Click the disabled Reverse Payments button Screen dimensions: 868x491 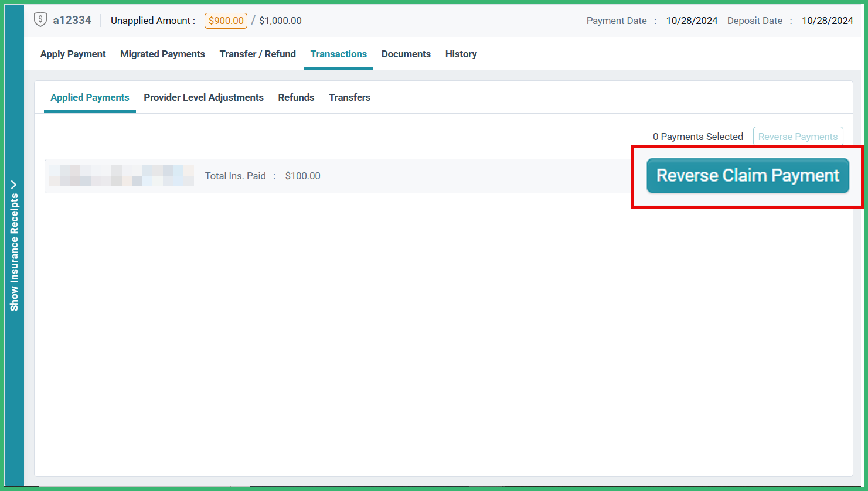click(x=798, y=136)
